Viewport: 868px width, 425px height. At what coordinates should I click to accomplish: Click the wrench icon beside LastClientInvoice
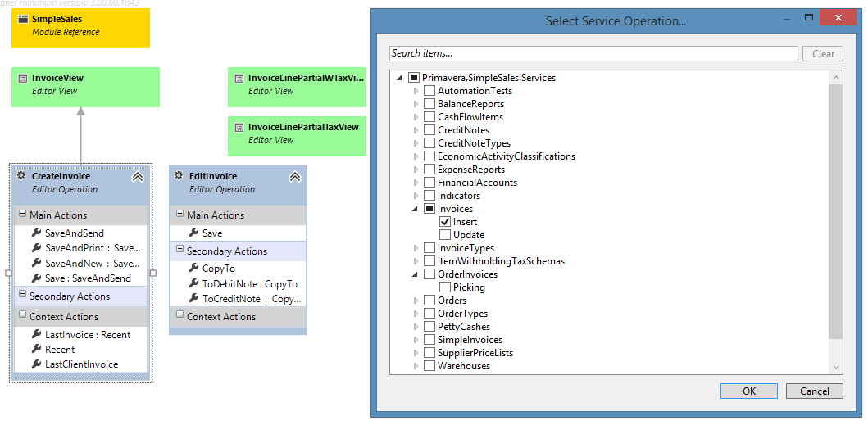pos(37,364)
